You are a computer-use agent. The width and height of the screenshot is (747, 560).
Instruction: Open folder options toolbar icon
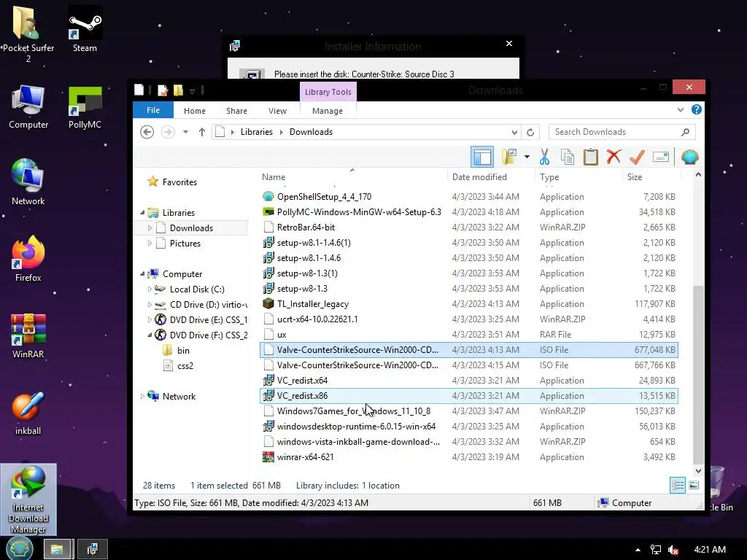pos(509,157)
